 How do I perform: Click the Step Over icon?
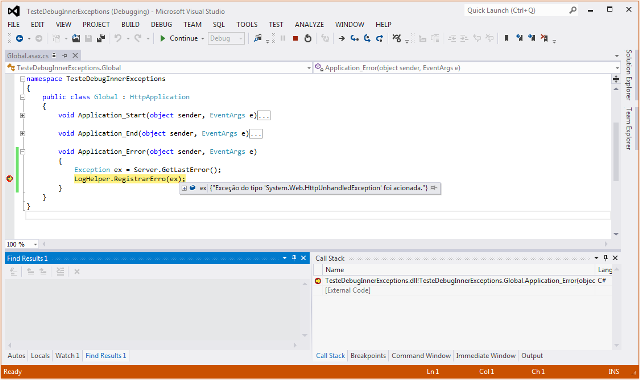367,38
